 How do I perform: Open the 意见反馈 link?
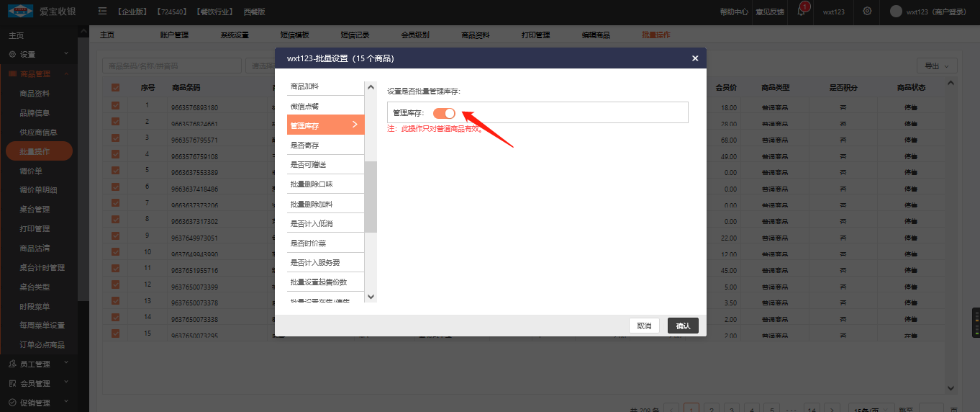click(770, 12)
